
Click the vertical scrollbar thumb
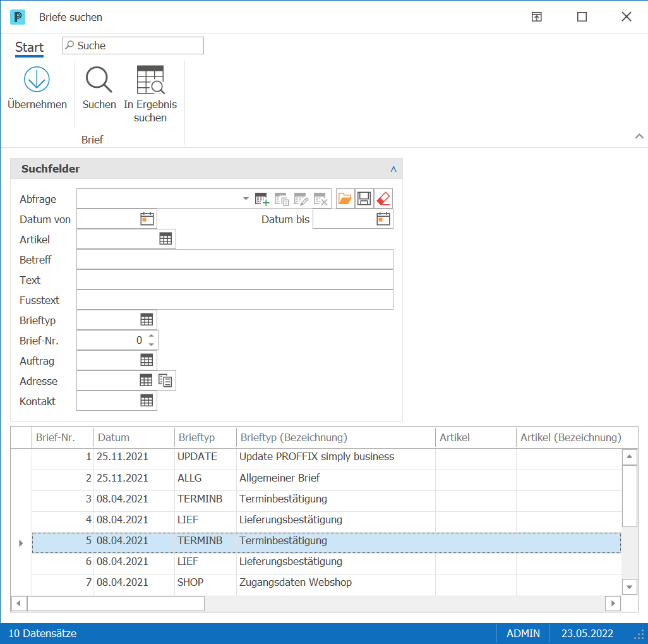(x=630, y=495)
